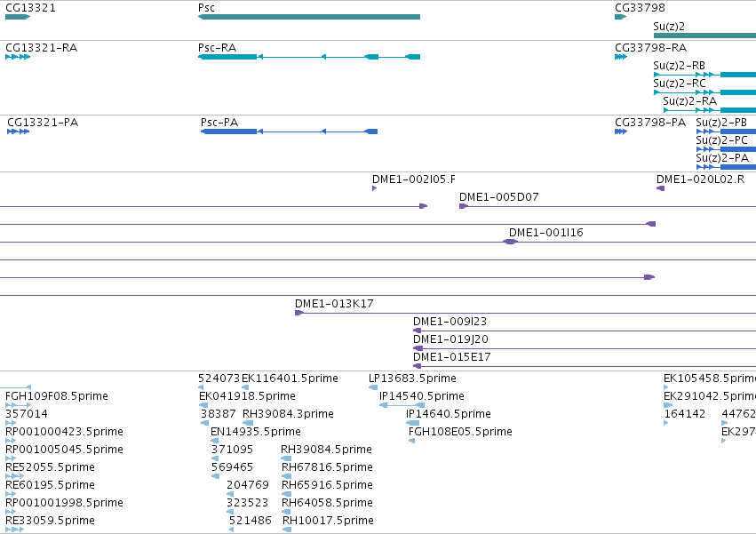Click the DME1-005D07 BAC feature
The height and width of the screenshot is (534, 756).
coord(608,206)
